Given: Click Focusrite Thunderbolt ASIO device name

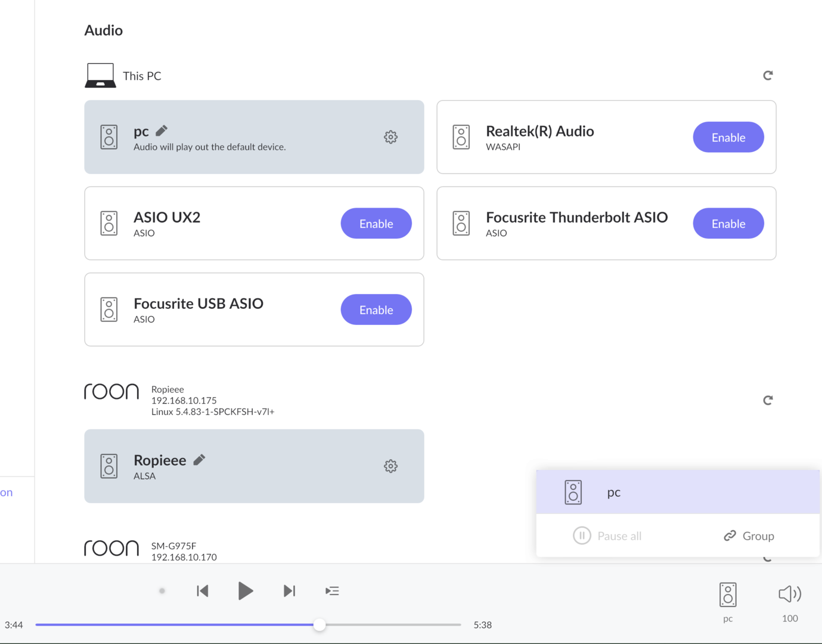Looking at the screenshot, I should point(577,218).
